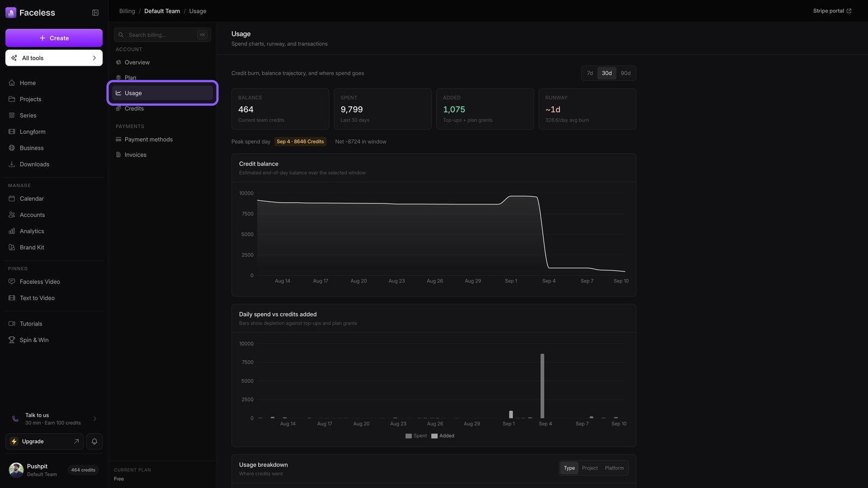Open Payment methods settings

point(162,139)
